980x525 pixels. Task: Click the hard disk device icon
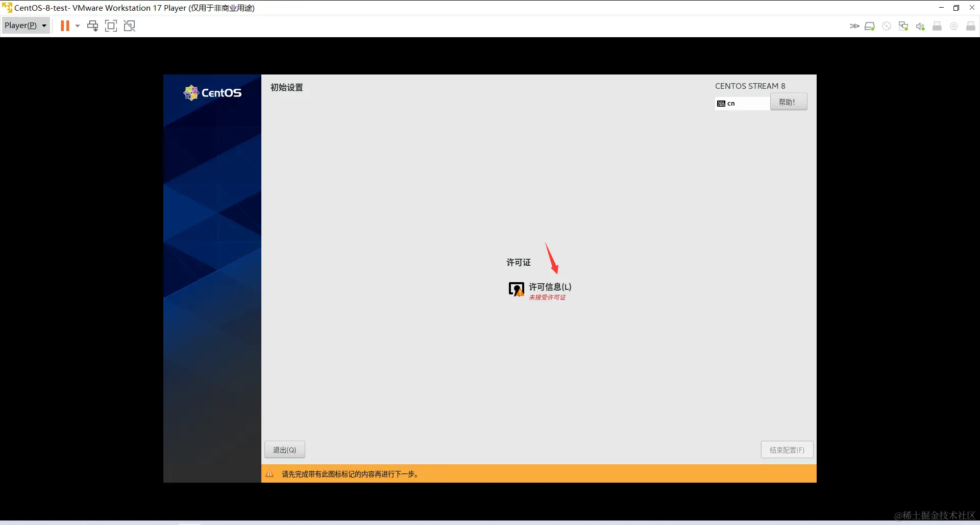point(870,26)
